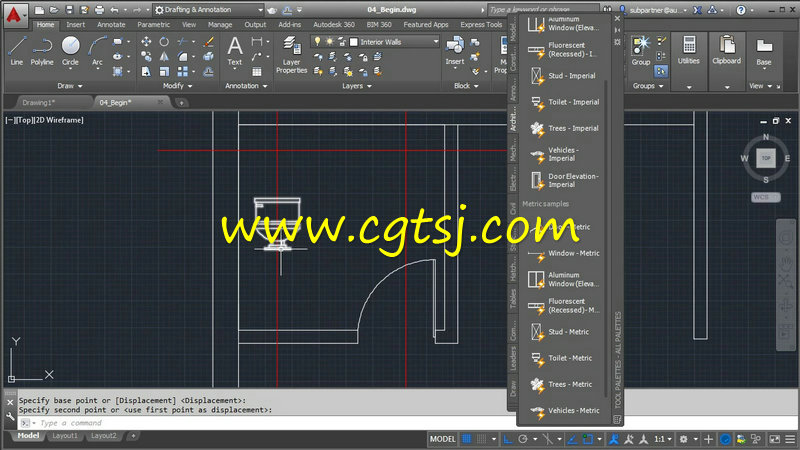Open the Express Tools ribbon tab
The width and height of the screenshot is (800, 450).
[481, 24]
